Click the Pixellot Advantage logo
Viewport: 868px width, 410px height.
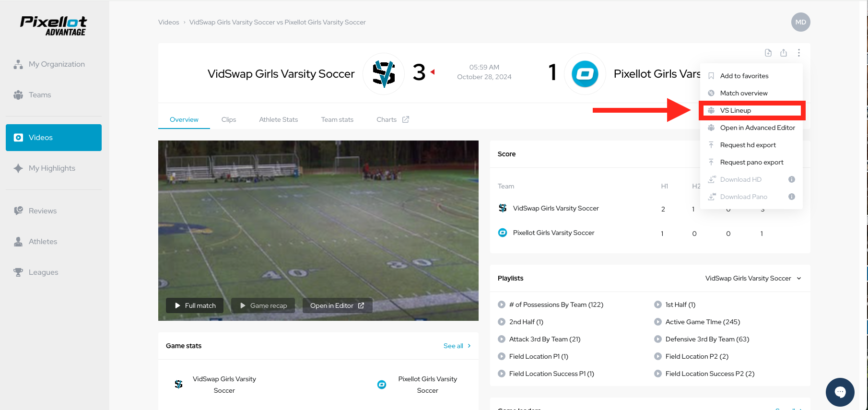[x=53, y=26]
